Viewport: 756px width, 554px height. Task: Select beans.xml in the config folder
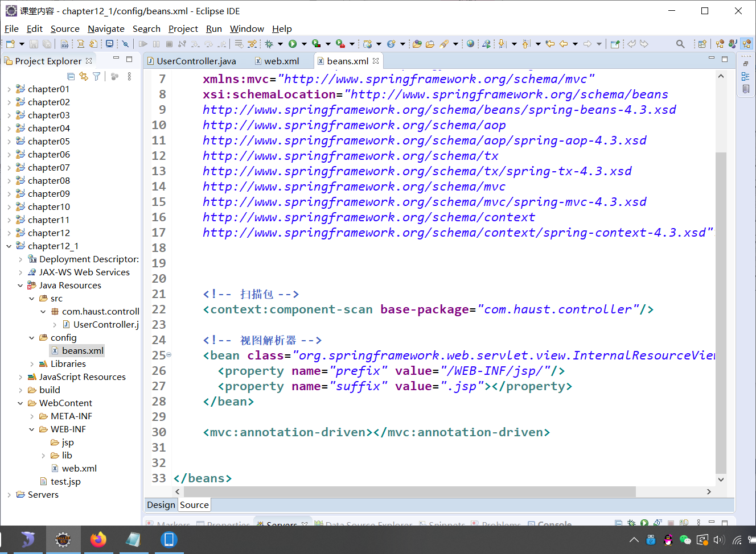(77, 351)
